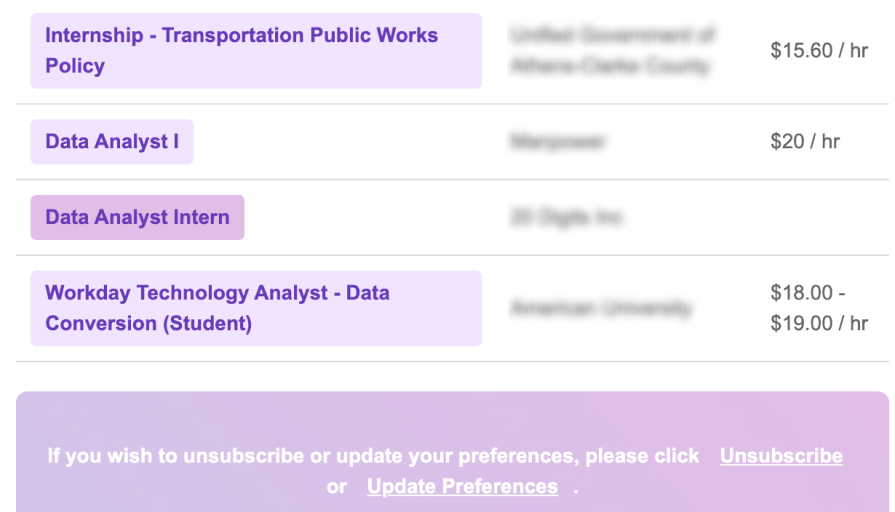
Task: Click blurred company beside Data Analyst Intern
Action: point(566,217)
